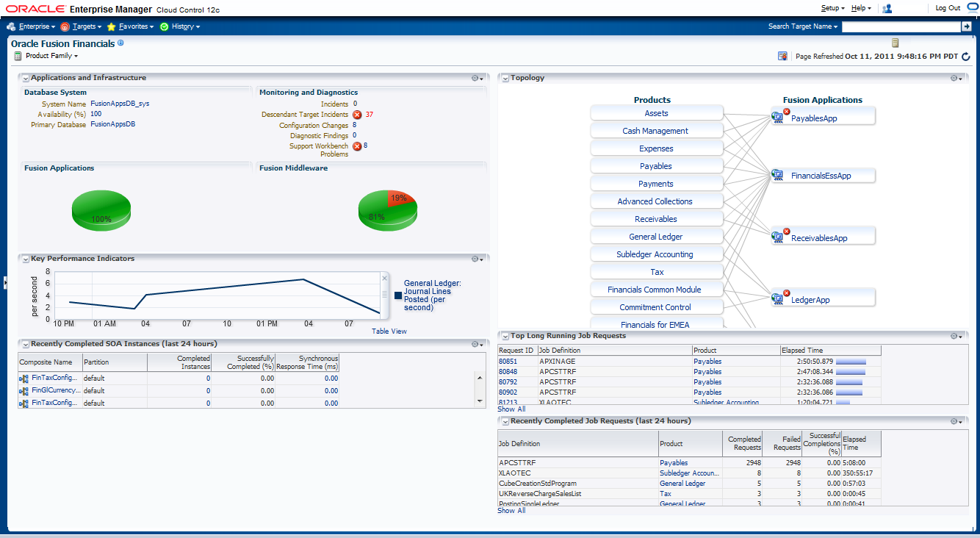Screen dimensions: 980x538
Task: Click the Job Definition column header in long running jobs
Action: point(615,351)
